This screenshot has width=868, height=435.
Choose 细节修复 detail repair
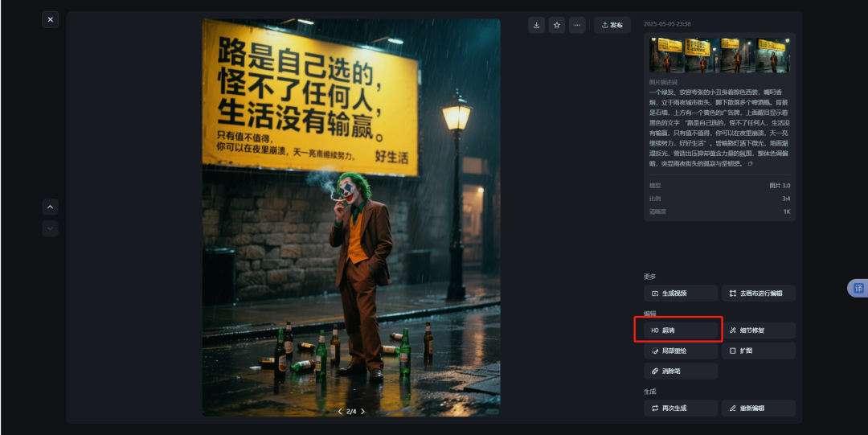(759, 330)
